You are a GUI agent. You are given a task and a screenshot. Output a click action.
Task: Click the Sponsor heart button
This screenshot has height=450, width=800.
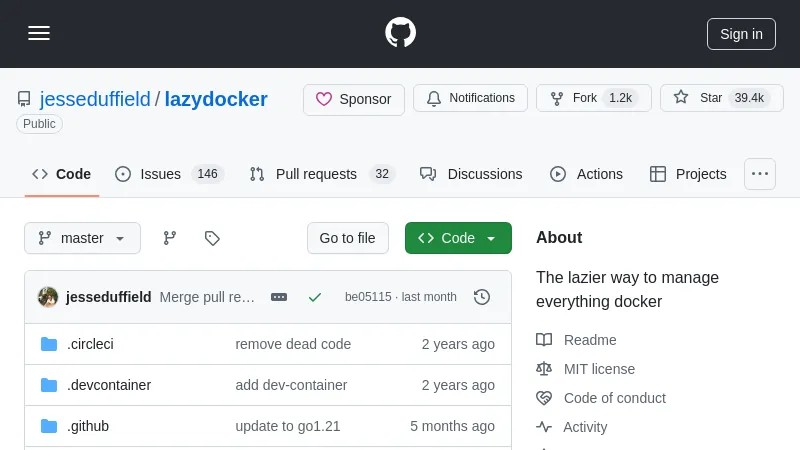(354, 99)
